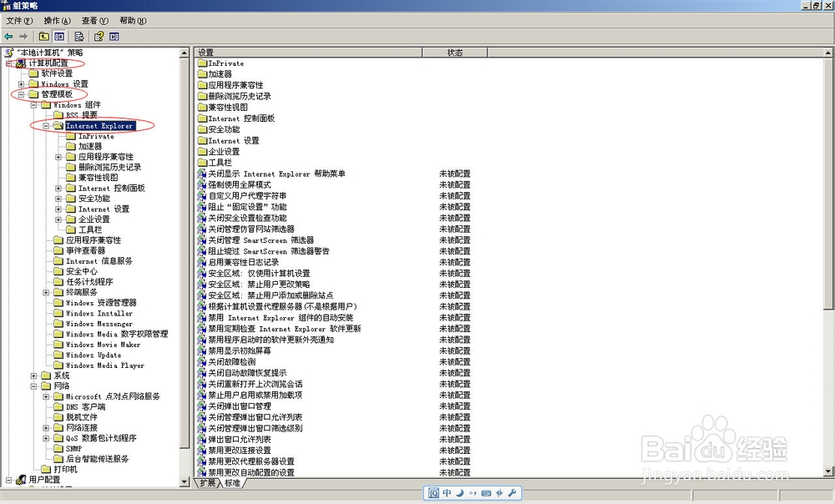Click the tree pane scroll-up arrow

pos(185,53)
